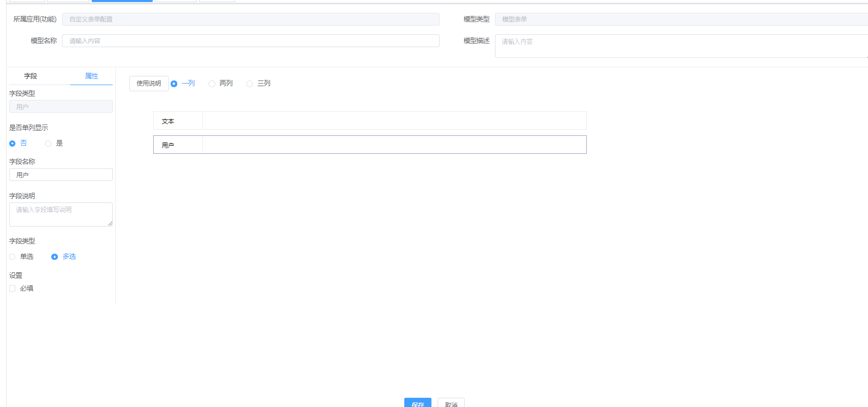Select the 文本 field row in the form canvas
This screenshot has width=868, height=407.
[369, 121]
